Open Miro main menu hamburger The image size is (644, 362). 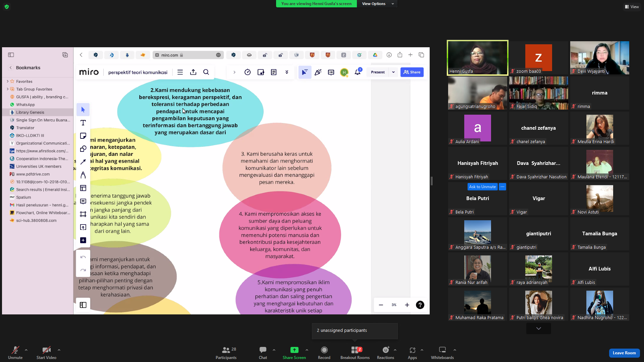180,72
